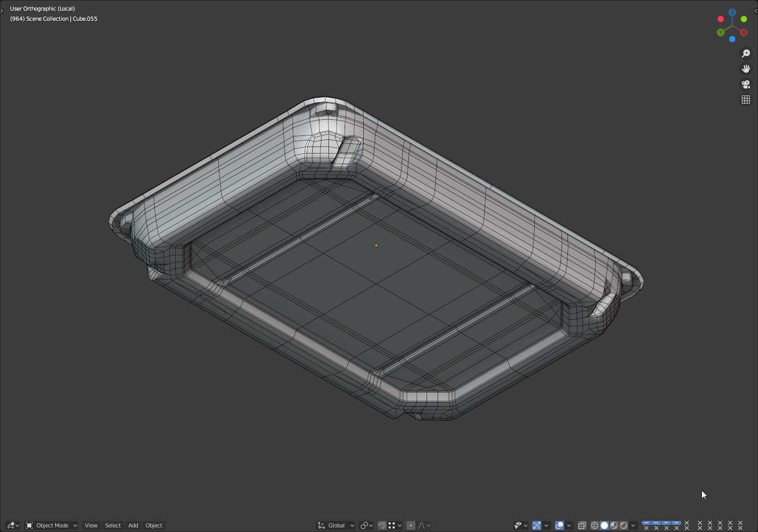Open the Object menu
The height and width of the screenshot is (532, 758).
(x=154, y=525)
